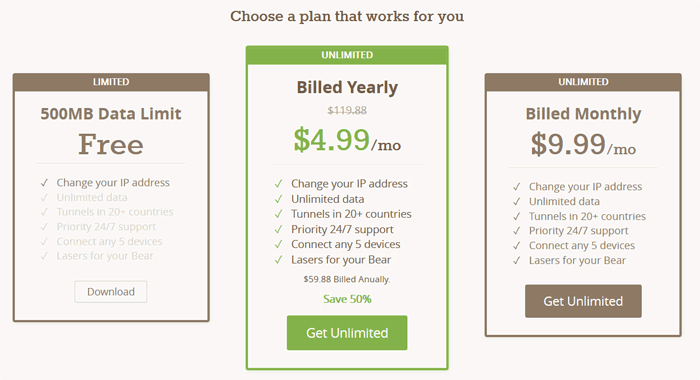The width and height of the screenshot is (700, 380).
Task: Select the brown UNLIMITED header of monthly plan
Action: tap(583, 82)
